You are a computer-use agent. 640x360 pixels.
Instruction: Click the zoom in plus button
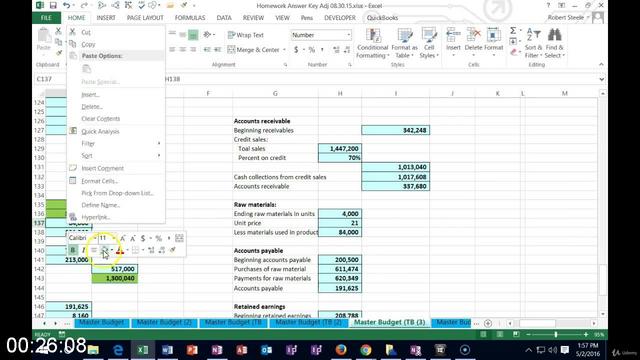click(586, 335)
